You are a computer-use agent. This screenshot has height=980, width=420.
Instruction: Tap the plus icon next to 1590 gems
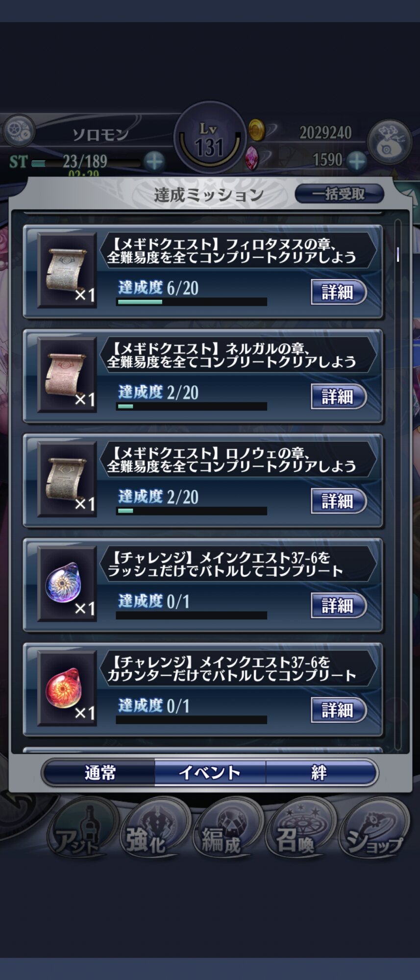point(356,160)
